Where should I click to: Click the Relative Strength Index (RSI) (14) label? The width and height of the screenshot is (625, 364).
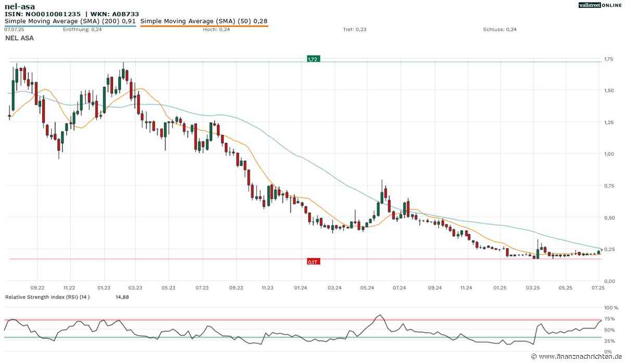[47, 297]
